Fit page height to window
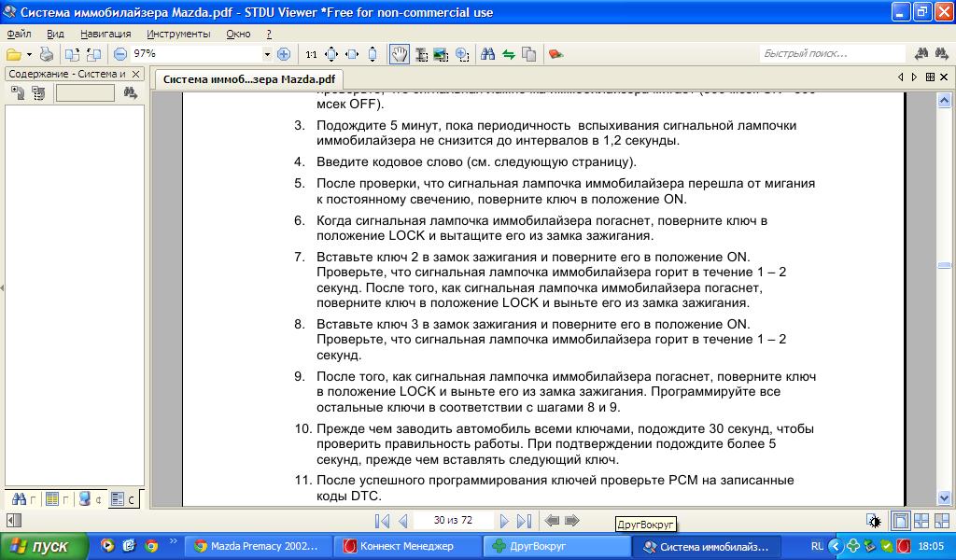The image size is (956, 560). pos(373,55)
